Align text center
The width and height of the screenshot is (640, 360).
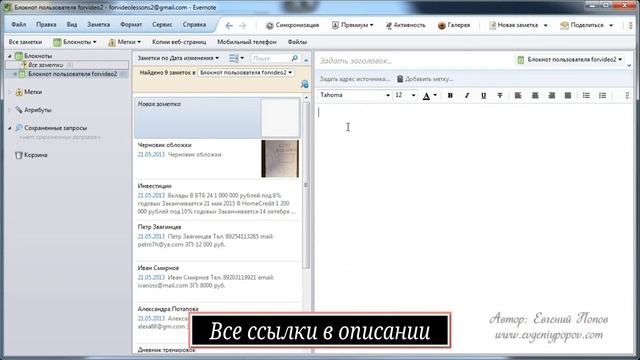pos(535,96)
